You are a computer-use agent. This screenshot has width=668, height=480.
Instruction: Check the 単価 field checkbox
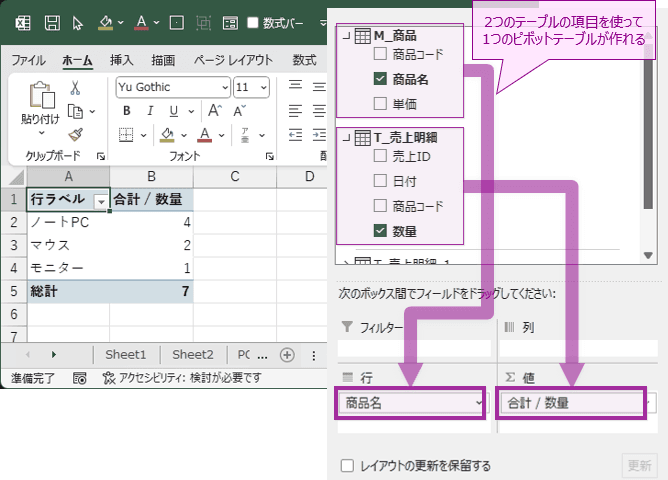(x=380, y=103)
